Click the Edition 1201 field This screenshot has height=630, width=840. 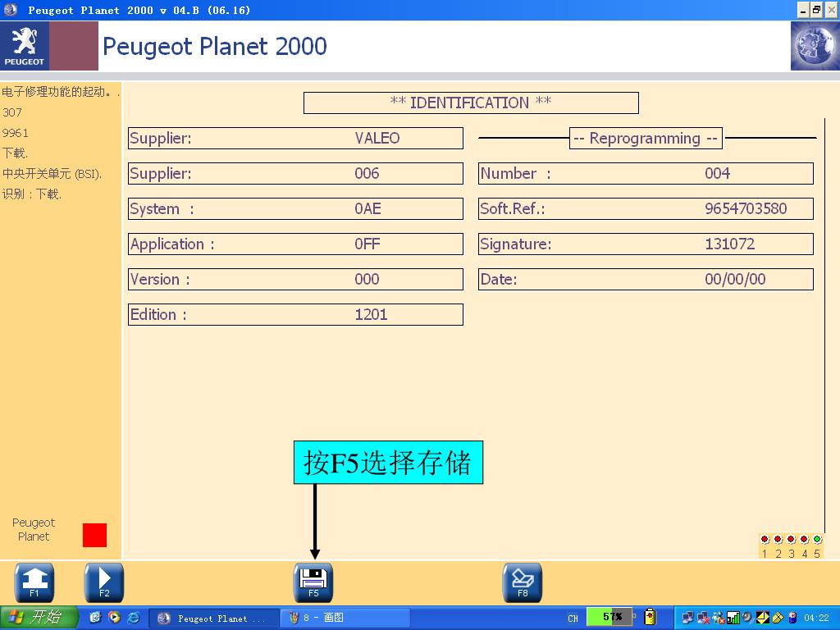click(x=295, y=314)
